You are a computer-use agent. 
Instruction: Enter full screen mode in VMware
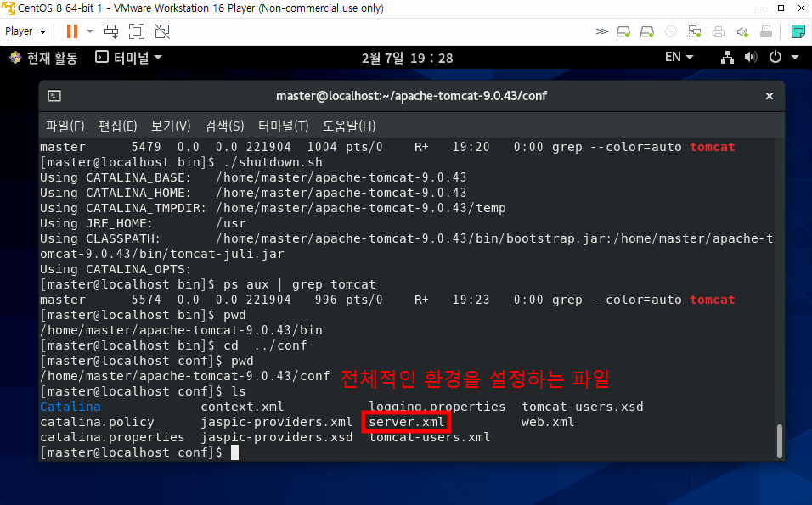tap(136, 31)
